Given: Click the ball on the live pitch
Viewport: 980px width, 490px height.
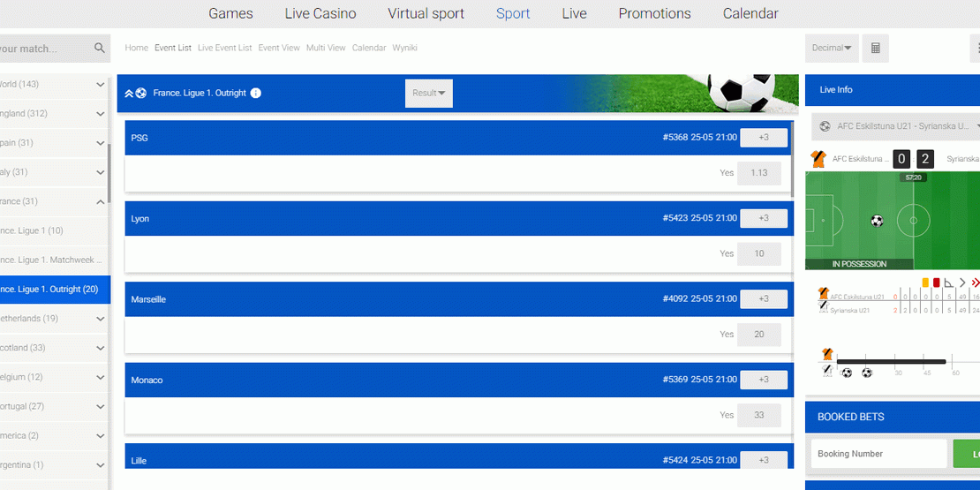Looking at the screenshot, I should click(x=877, y=221).
